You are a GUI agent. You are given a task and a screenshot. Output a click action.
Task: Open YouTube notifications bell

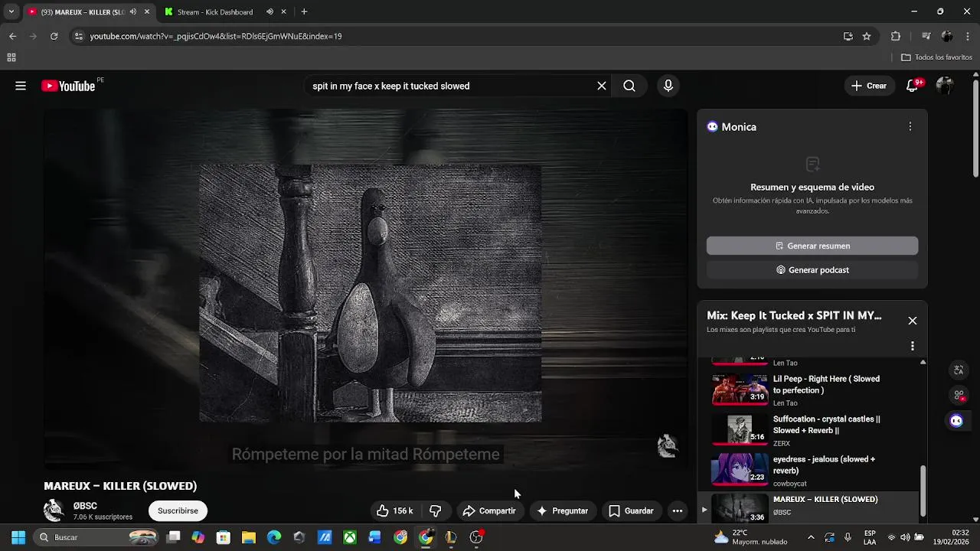(x=913, y=86)
